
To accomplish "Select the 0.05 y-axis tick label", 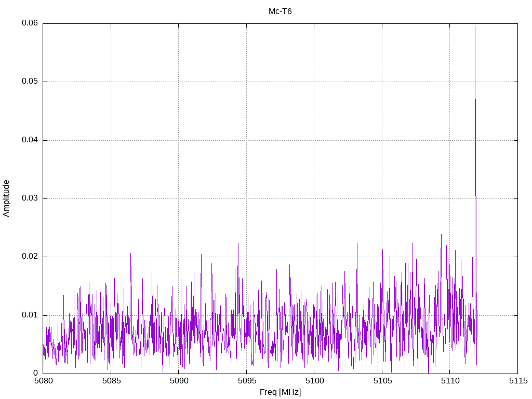I will coord(30,82).
